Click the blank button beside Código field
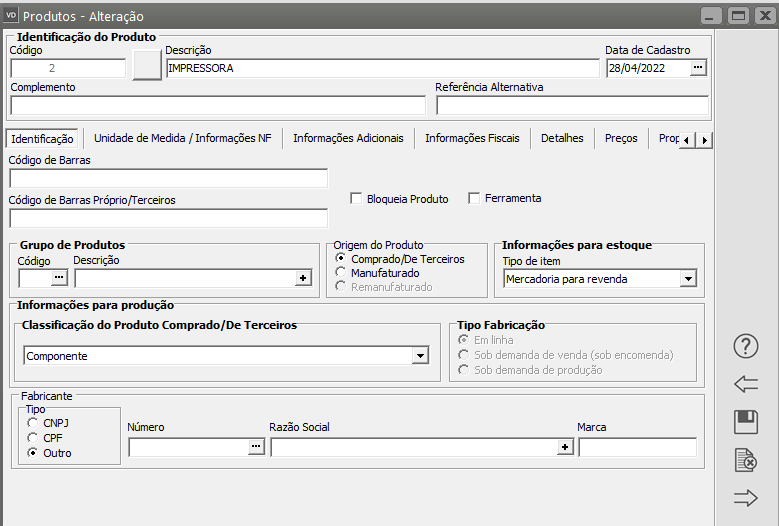Image resolution: width=779 pixels, height=526 pixels. click(146, 64)
